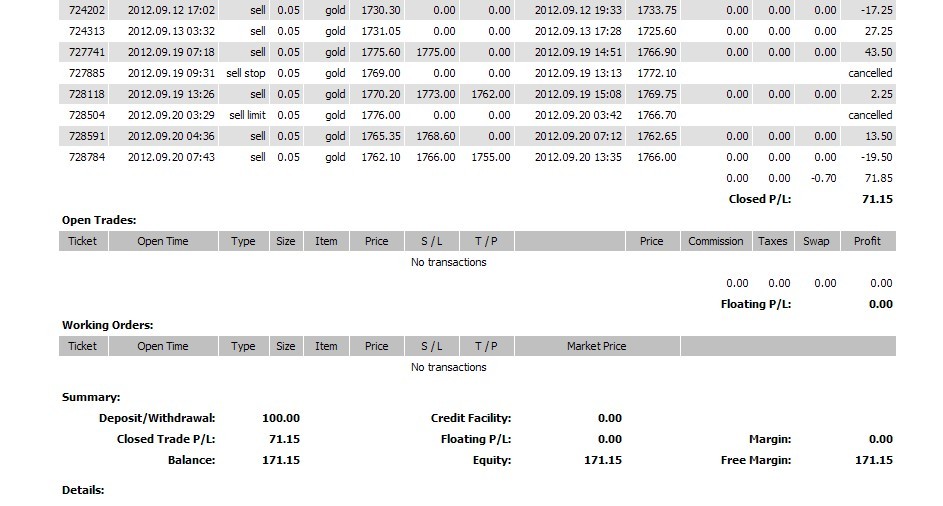Image resolution: width=943 pixels, height=506 pixels.
Task: Click the cancelled status for ticket 728504
Action: [x=870, y=115]
